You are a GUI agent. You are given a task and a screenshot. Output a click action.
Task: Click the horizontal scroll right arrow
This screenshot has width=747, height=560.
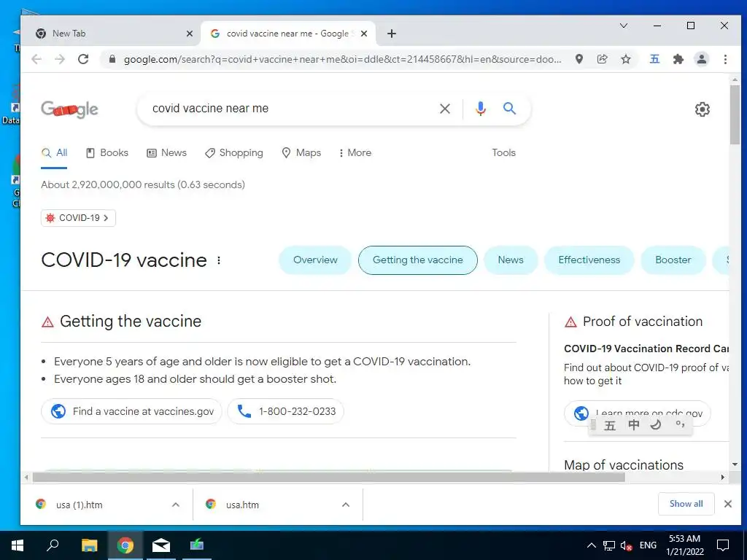click(x=723, y=477)
